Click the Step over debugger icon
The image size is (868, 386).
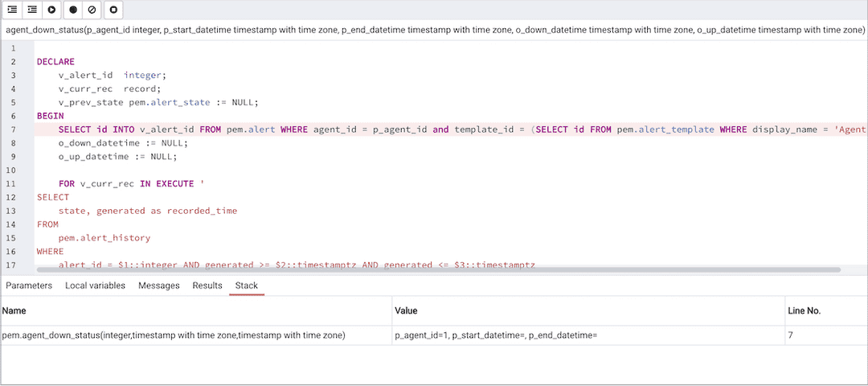click(x=32, y=10)
